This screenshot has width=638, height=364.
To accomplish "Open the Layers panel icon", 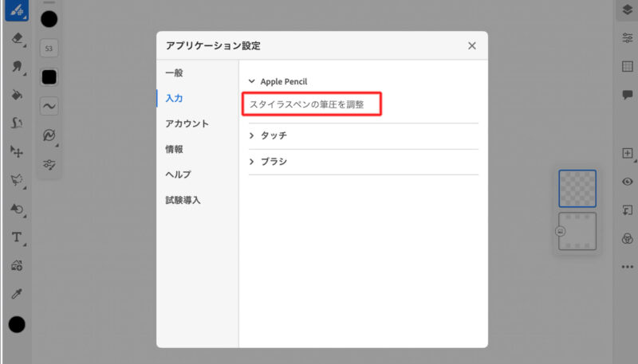I will tap(627, 10).
